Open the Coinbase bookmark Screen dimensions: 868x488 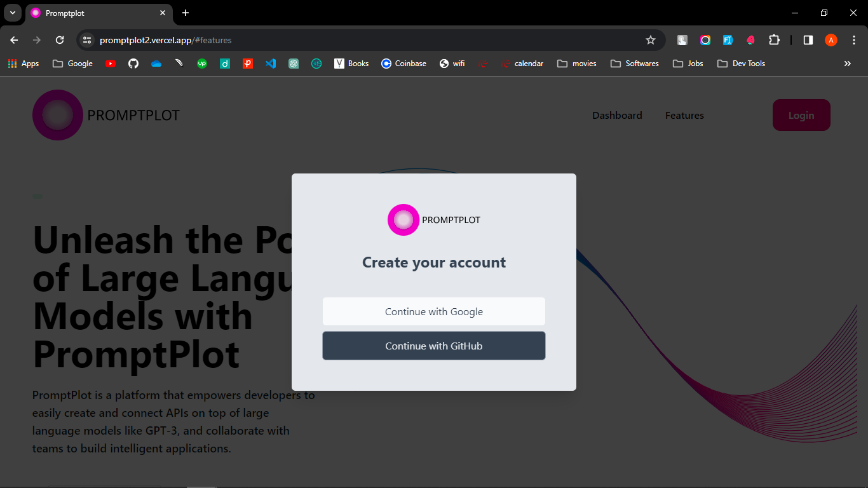[403, 64]
